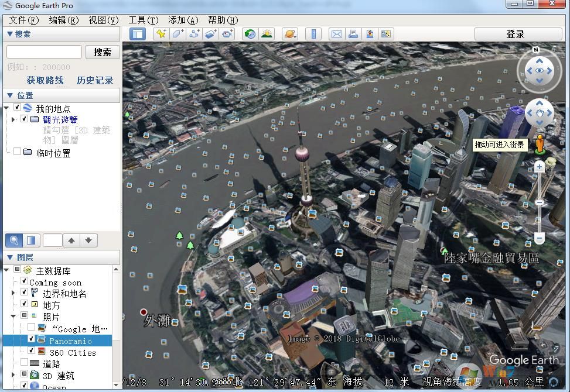Screen dimensions: 570x392
Task: Uncheck the 360 Cities layer checkbox
Action: [x=32, y=352]
